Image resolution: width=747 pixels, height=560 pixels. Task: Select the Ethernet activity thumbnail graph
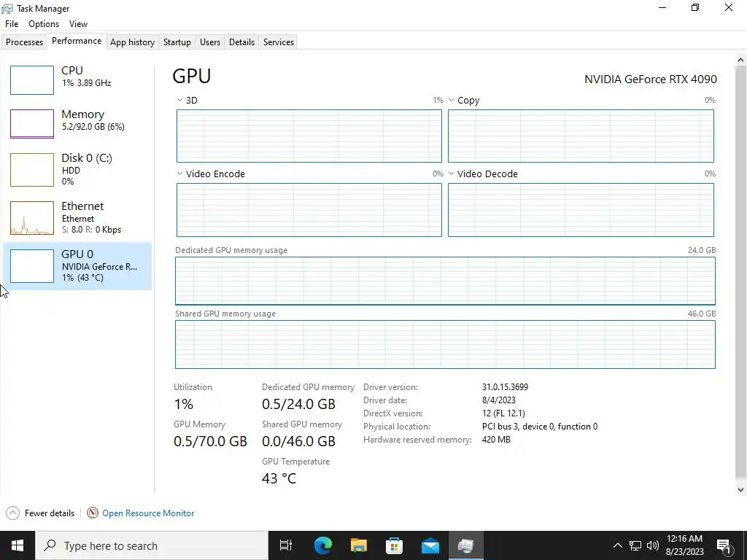pyautogui.click(x=32, y=218)
